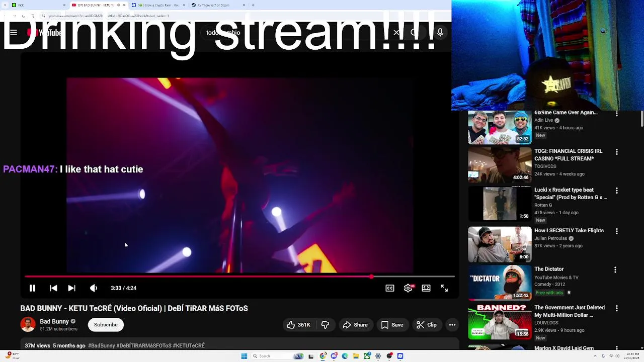
Task: Open Lucki x Roxket type beat thumbnail
Action: [500, 204]
